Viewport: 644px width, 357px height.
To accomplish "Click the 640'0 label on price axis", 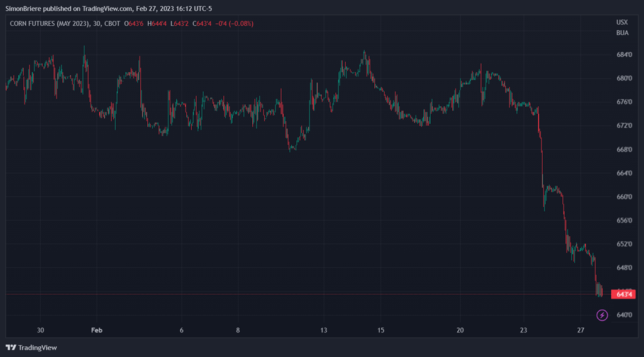I will click(624, 315).
